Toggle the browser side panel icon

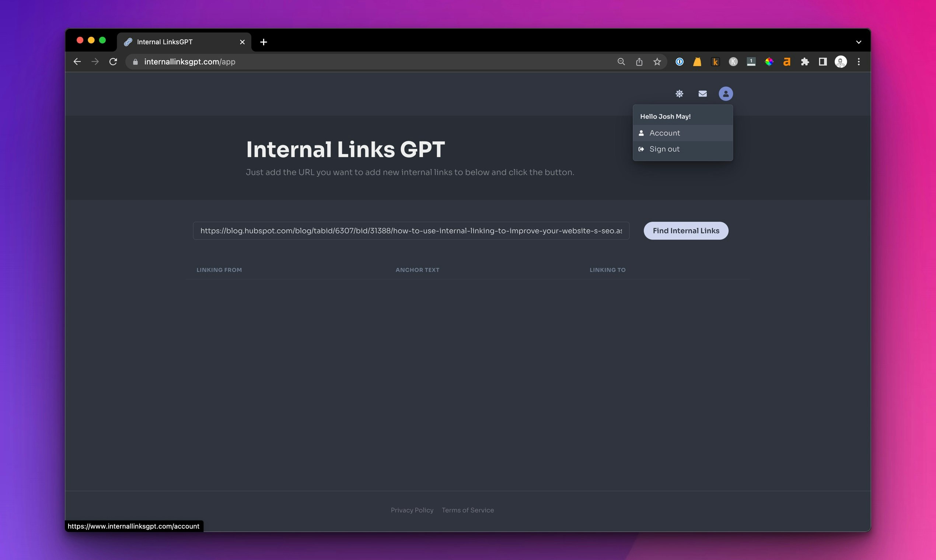tap(823, 62)
